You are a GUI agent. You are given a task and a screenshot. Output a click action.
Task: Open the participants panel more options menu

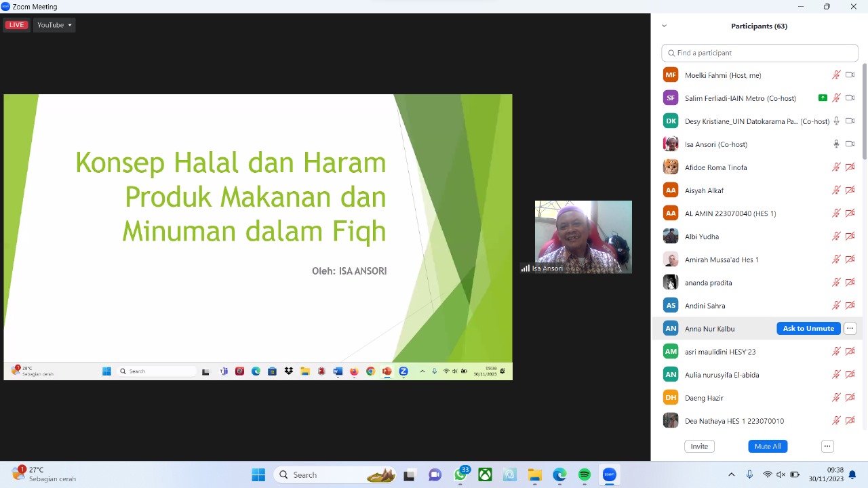[x=827, y=446]
